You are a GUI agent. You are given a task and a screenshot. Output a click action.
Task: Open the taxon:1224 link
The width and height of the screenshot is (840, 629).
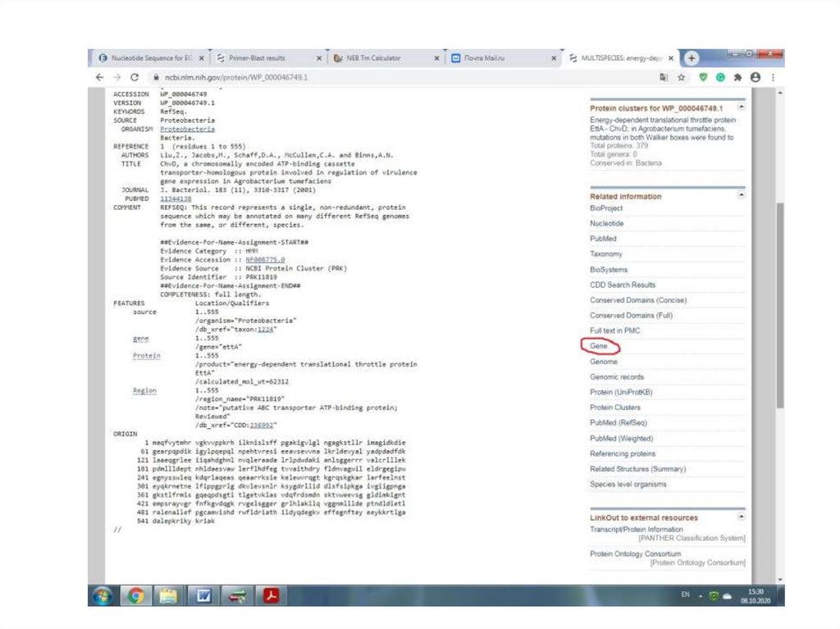click(265, 330)
